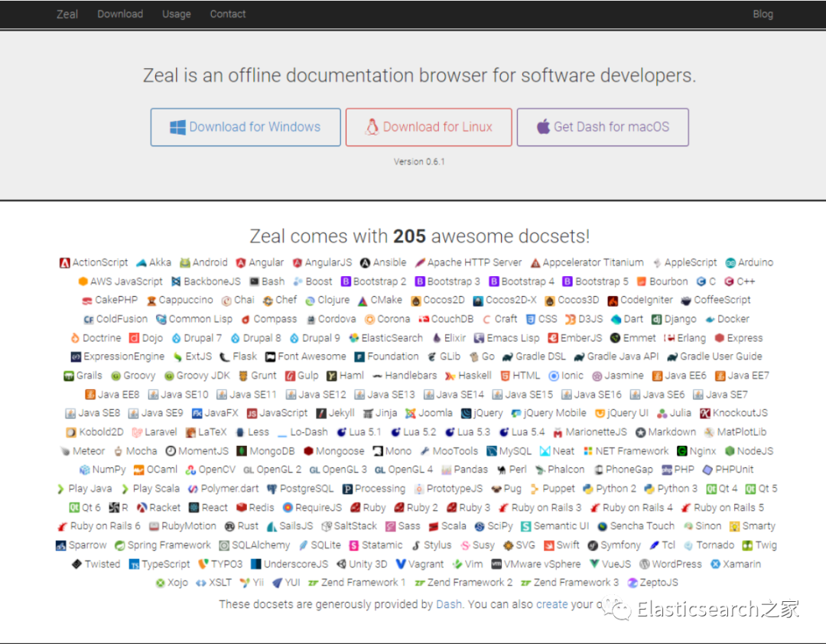Image resolution: width=826 pixels, height=644 pixels.
Task: Click the Docker docset icon
Action: (x=710, y=320)
